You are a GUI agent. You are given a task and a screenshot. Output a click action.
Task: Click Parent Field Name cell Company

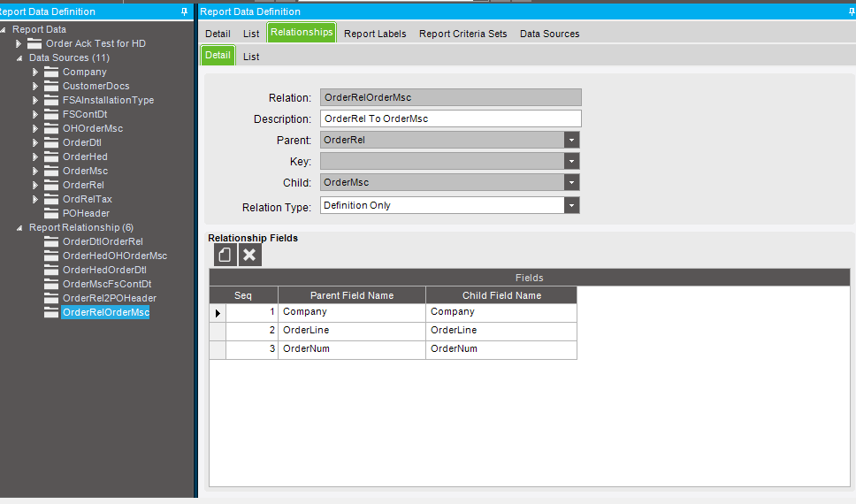(x=352, y=312)
